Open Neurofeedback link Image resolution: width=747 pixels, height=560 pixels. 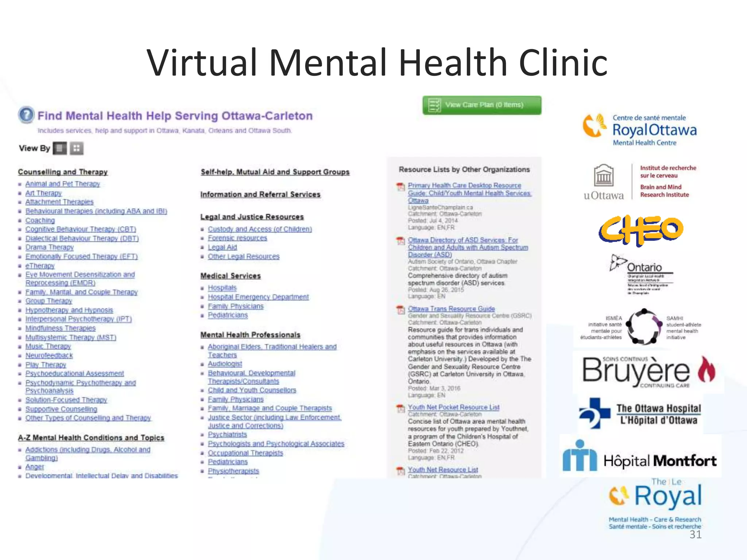point(49,355)
